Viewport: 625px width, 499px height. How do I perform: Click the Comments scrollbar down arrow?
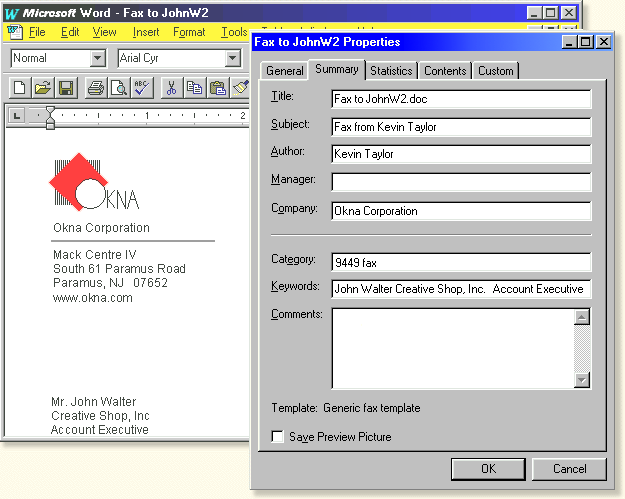click(x=582, y=380)
